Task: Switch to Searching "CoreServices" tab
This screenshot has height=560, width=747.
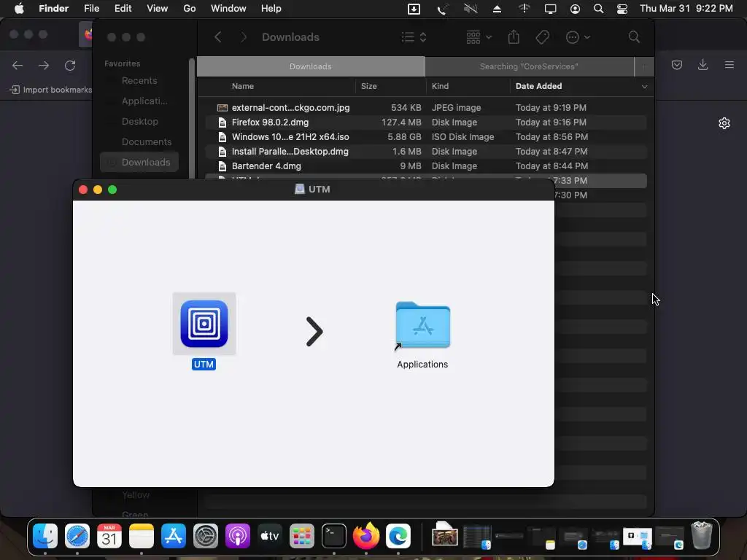Action: coord(530,66)
